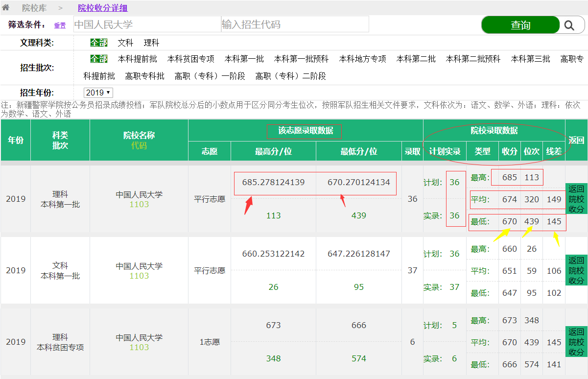588x379 pixels.
Task: Click 返回院校收分 in the 理科本科第一批 row
Action: click(576, 199)
